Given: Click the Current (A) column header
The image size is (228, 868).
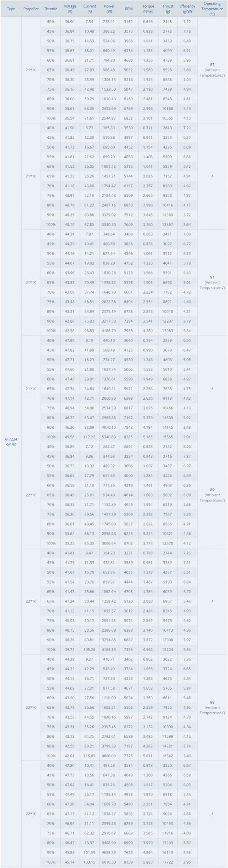Looking at the screenshot, I should point(89,9).
